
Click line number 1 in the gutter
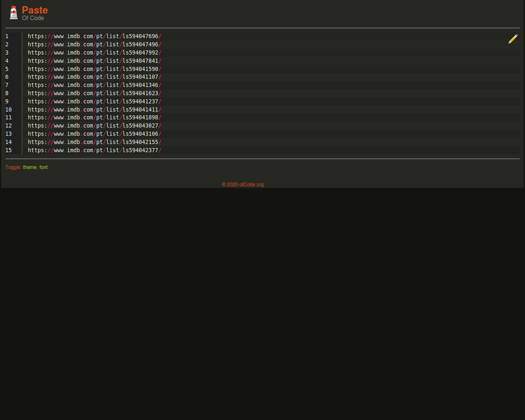[x=7, y=37]
